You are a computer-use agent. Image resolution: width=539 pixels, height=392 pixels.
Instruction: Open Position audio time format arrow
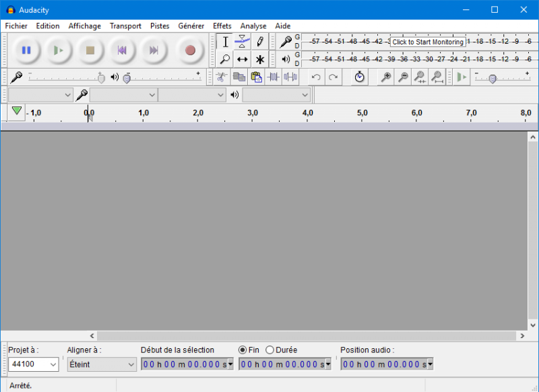point(430,364)
